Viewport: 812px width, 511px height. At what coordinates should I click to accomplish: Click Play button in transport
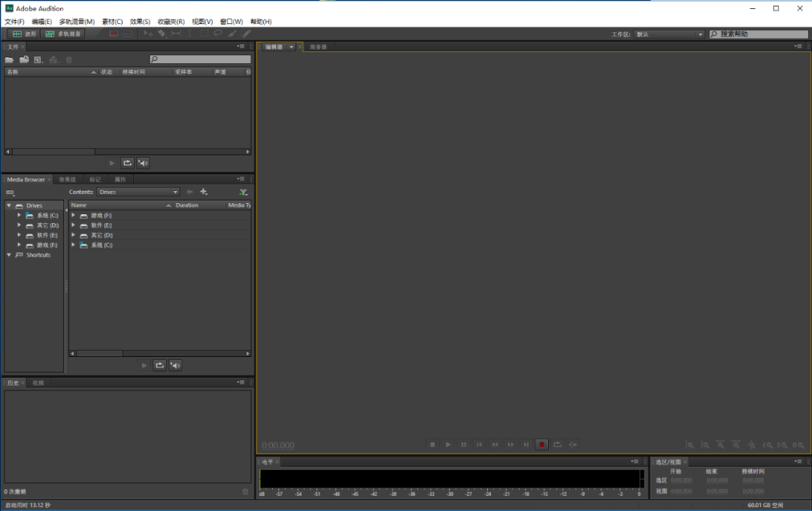point(448,445)
